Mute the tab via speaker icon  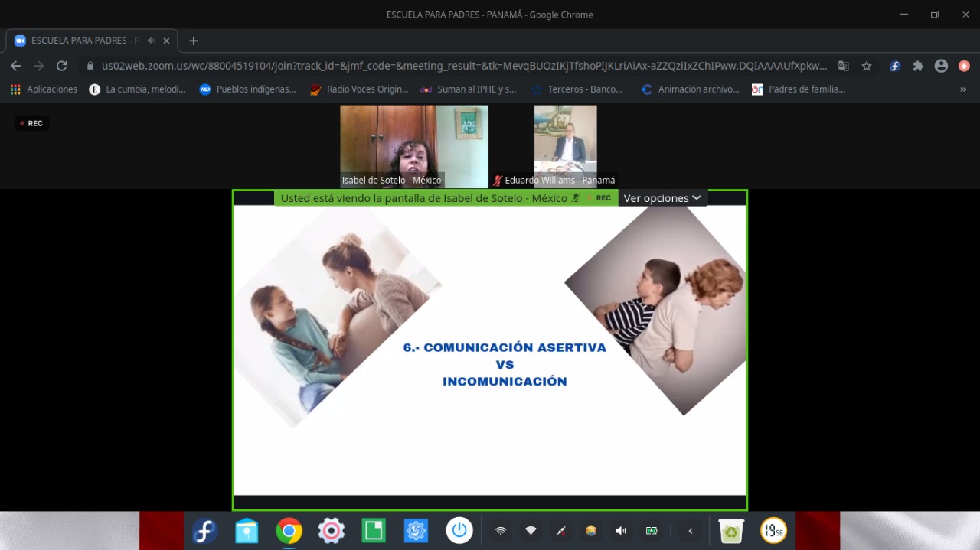tap(151, 41)
